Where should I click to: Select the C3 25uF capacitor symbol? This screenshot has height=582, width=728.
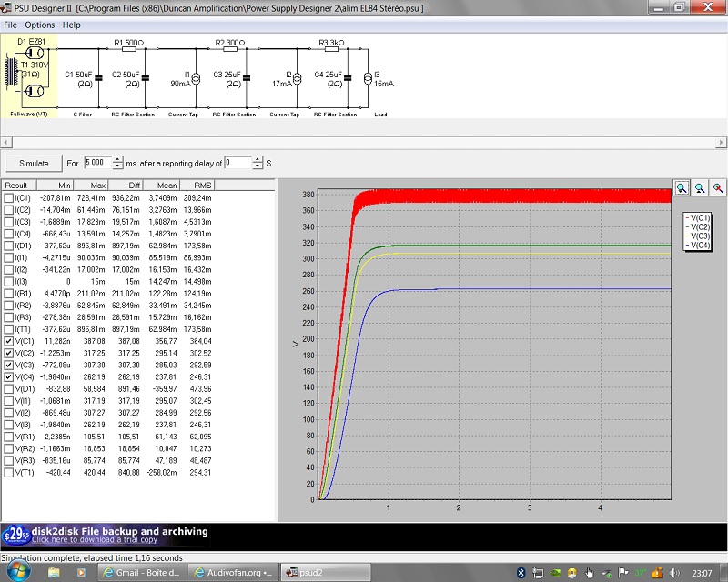coord(247,78)
